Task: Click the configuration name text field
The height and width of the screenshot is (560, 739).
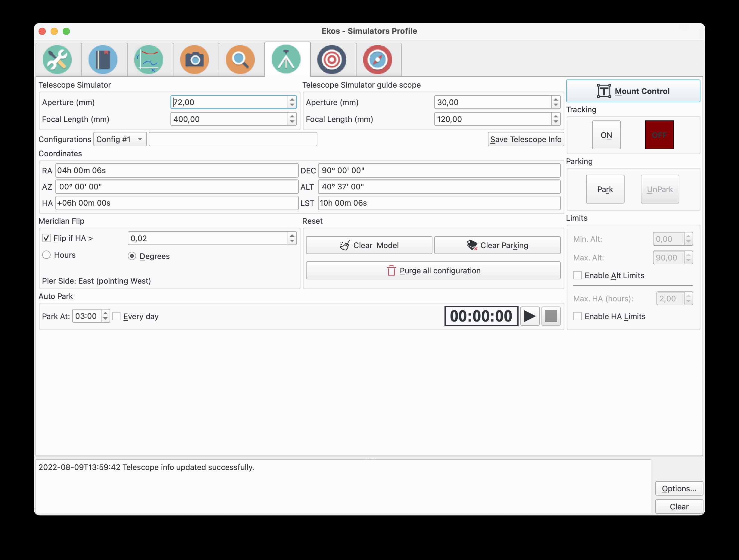Action: 233,139
